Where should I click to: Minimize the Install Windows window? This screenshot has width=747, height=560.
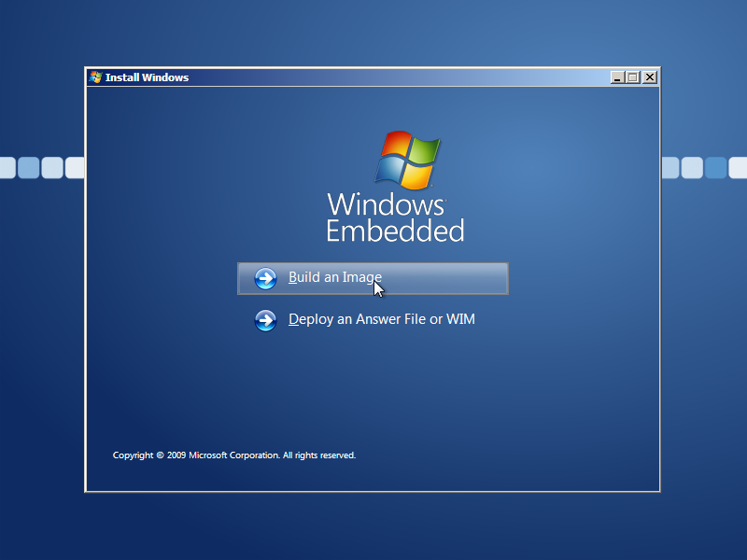617,77
